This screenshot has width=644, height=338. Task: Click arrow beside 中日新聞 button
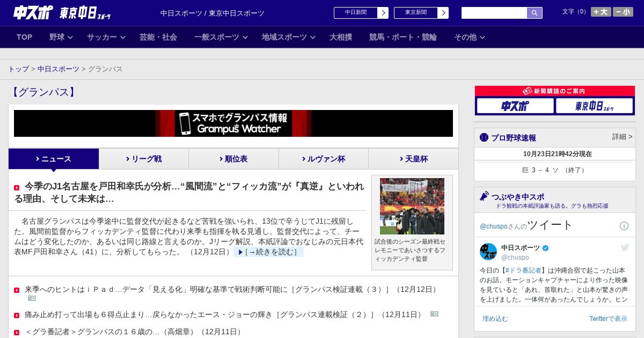(x=383, y=13)
